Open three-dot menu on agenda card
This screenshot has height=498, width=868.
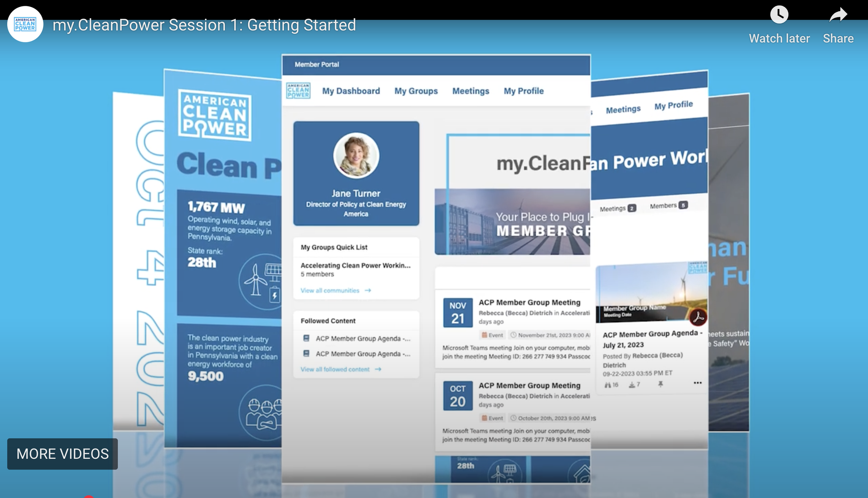(x=698, y=383)
